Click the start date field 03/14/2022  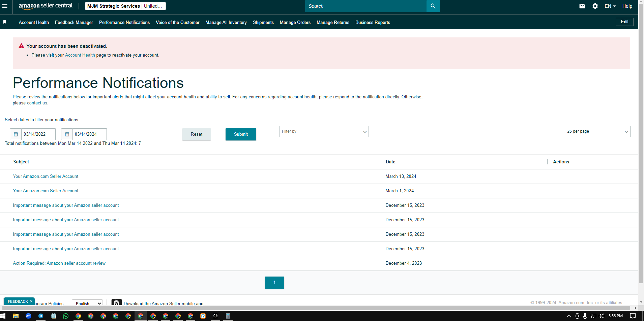point(38,134)
